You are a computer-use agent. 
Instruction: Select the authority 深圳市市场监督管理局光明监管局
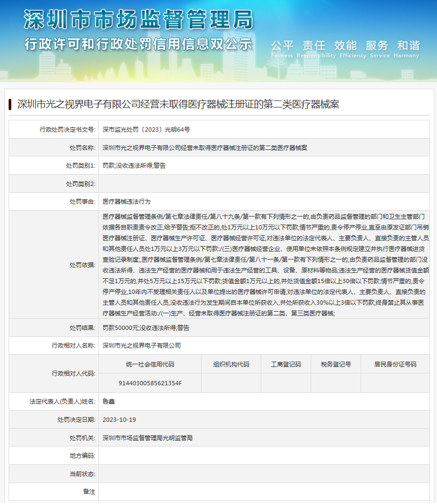(x=148, y=438)
